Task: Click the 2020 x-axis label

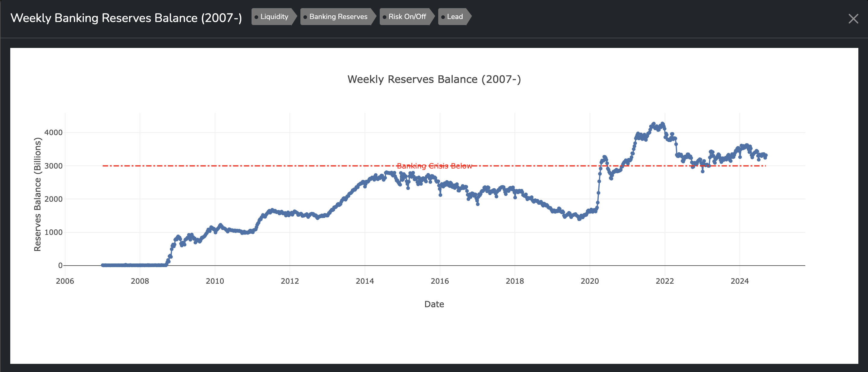Action: [590, 281]
